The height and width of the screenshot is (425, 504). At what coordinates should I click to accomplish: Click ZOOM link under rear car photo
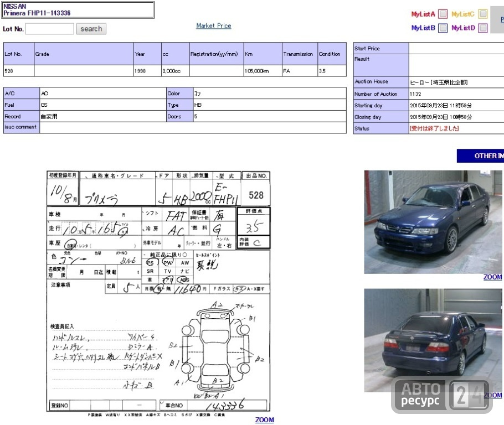[493, 395]
